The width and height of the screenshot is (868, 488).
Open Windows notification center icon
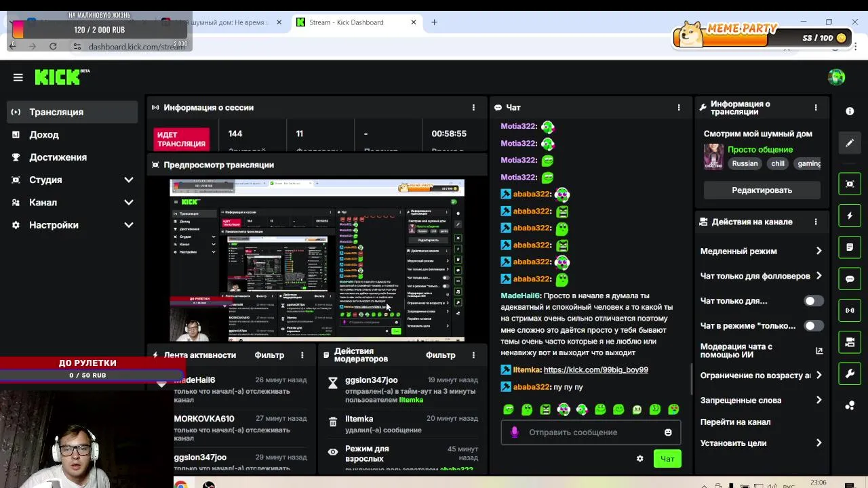tap(849, 485)
